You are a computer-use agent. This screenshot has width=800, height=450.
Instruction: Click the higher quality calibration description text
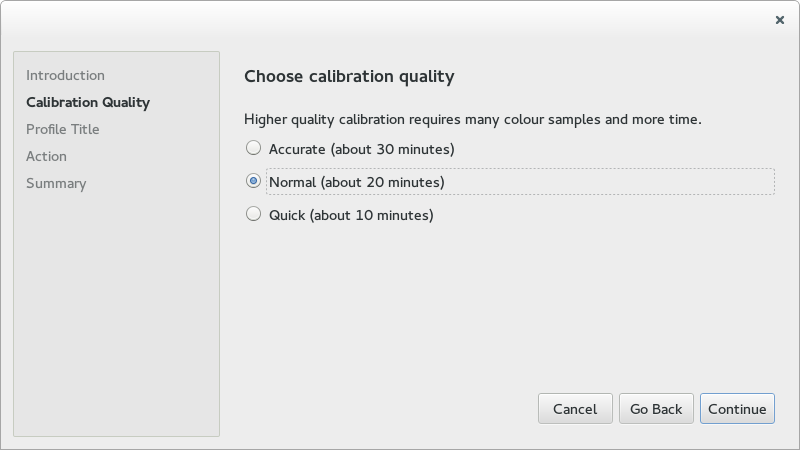click(473, 119)
